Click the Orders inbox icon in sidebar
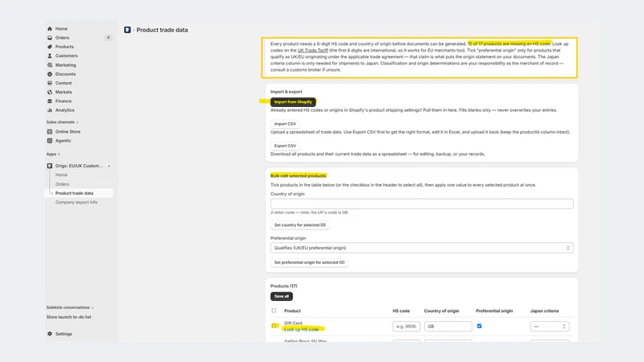Screen dimensions: 644x362 50,38
